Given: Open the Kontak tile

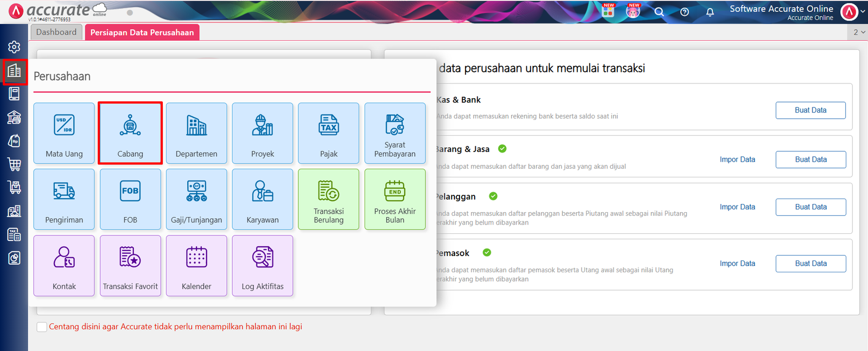Looking at the screenshot, I should tap(64, 265).
